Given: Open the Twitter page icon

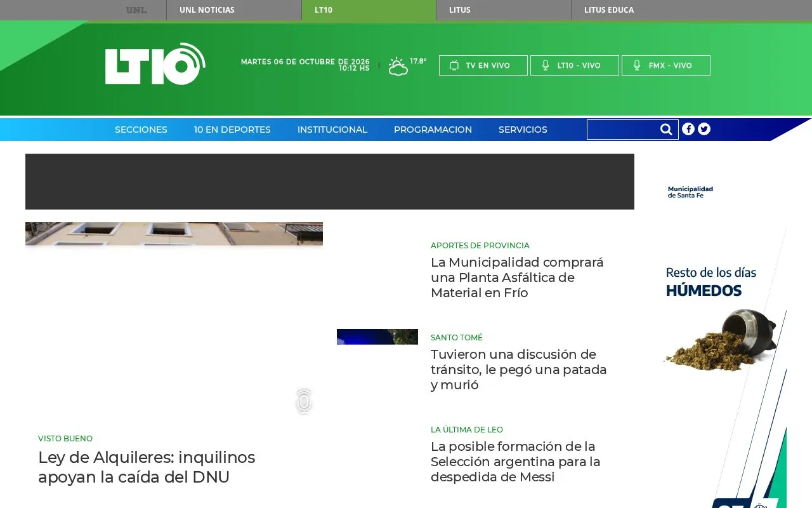Looking at the screenshot, I should 704,129.
